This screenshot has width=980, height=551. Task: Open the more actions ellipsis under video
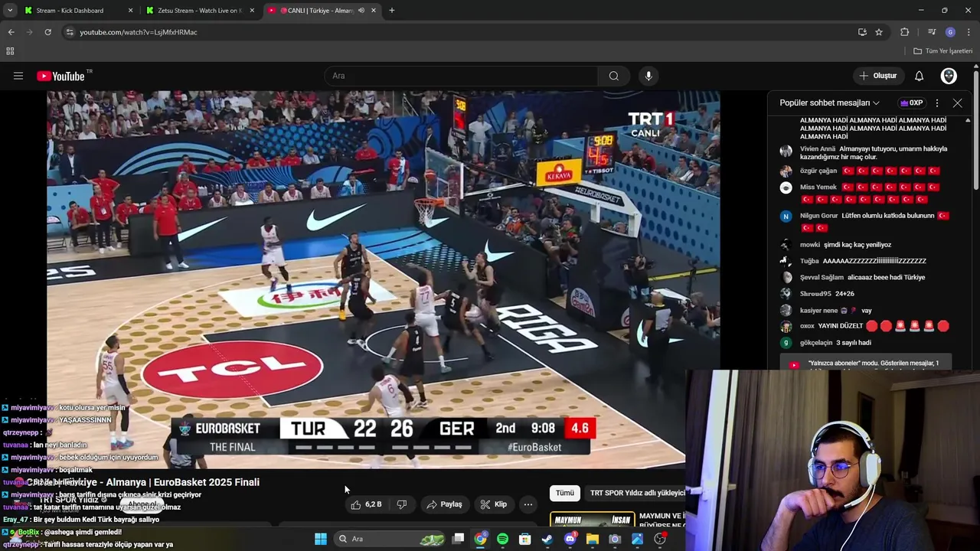pyautogui.click(x=528, y=504)
